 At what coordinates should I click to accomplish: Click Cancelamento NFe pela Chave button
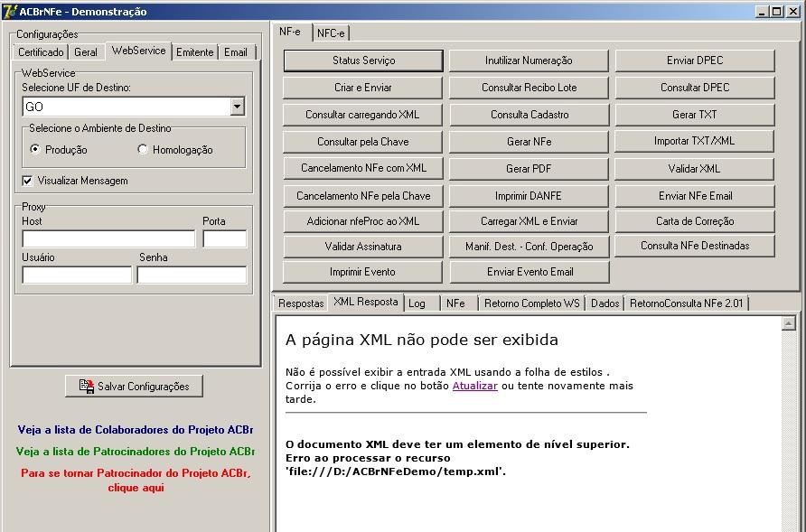coord(363,196)
